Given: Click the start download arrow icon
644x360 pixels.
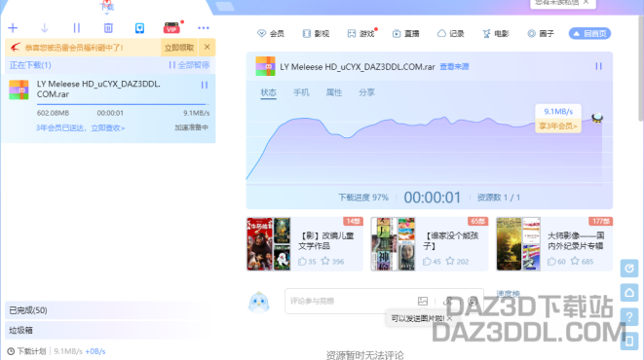Looking at the screenshot, I should click(45, 28).
